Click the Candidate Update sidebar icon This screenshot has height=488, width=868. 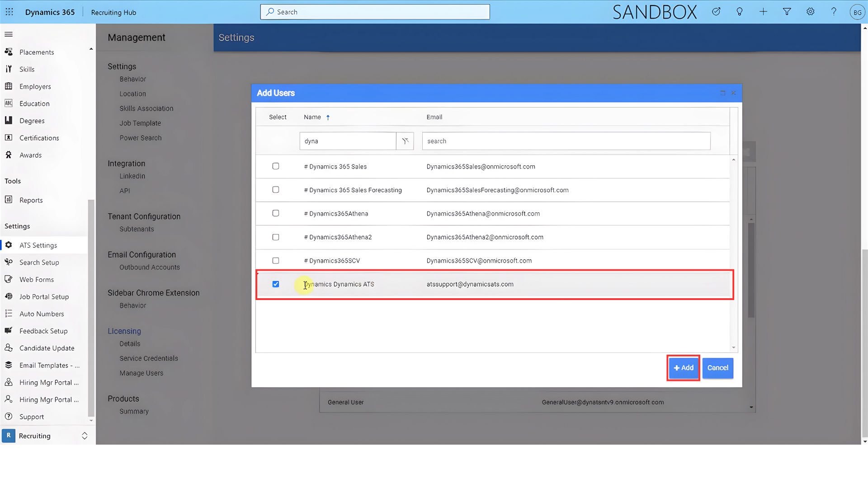[9, 348]
